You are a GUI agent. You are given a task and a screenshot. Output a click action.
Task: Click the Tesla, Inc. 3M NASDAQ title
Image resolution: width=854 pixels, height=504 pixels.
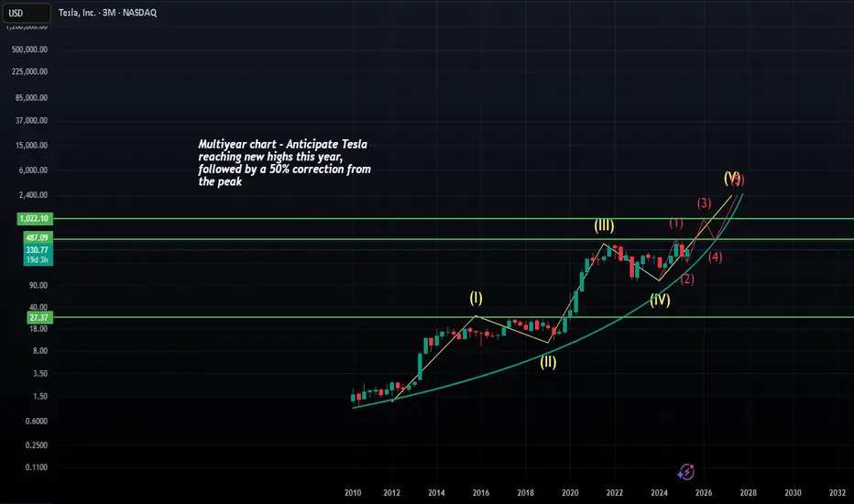click(107, 13)
